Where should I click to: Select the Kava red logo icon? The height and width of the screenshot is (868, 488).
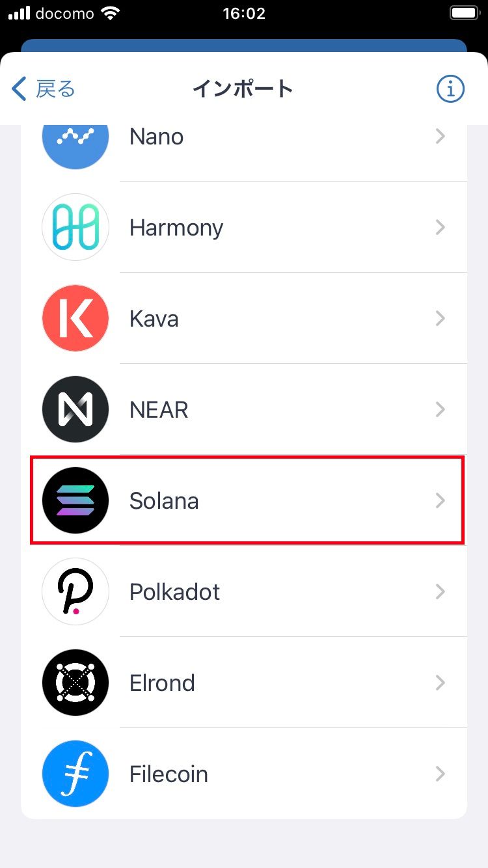(75, 318)
